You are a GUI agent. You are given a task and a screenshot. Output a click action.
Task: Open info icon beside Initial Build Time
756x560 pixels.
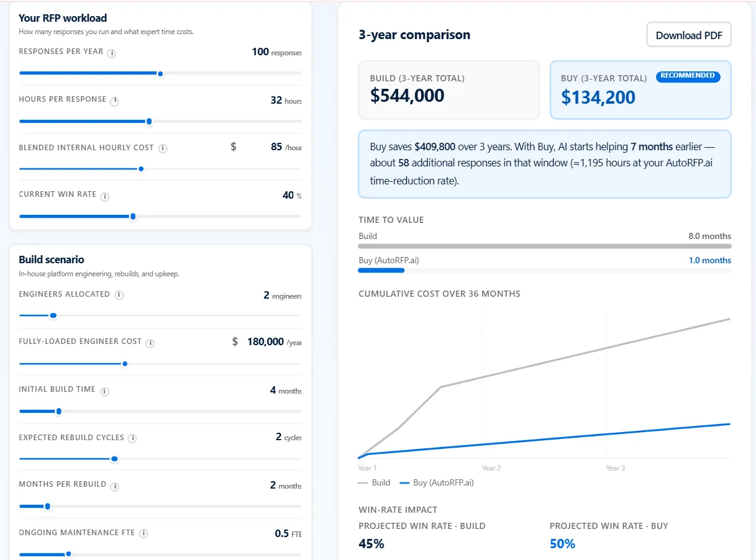coord(104,392)
